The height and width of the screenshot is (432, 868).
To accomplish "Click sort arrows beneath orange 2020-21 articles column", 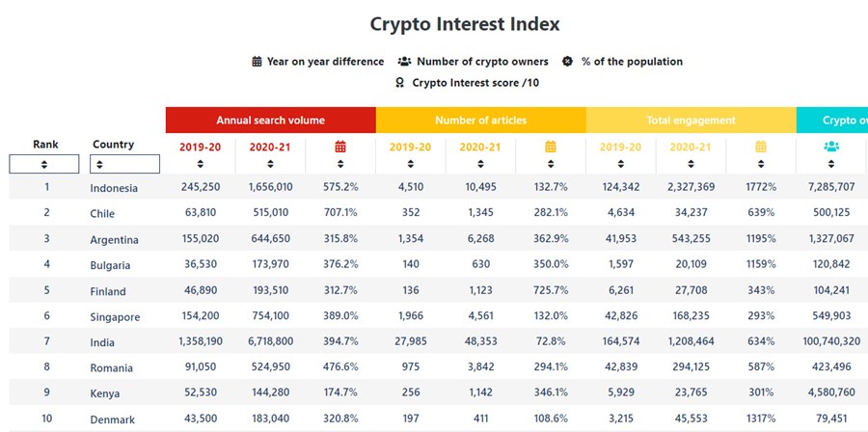I will (480, 164).
